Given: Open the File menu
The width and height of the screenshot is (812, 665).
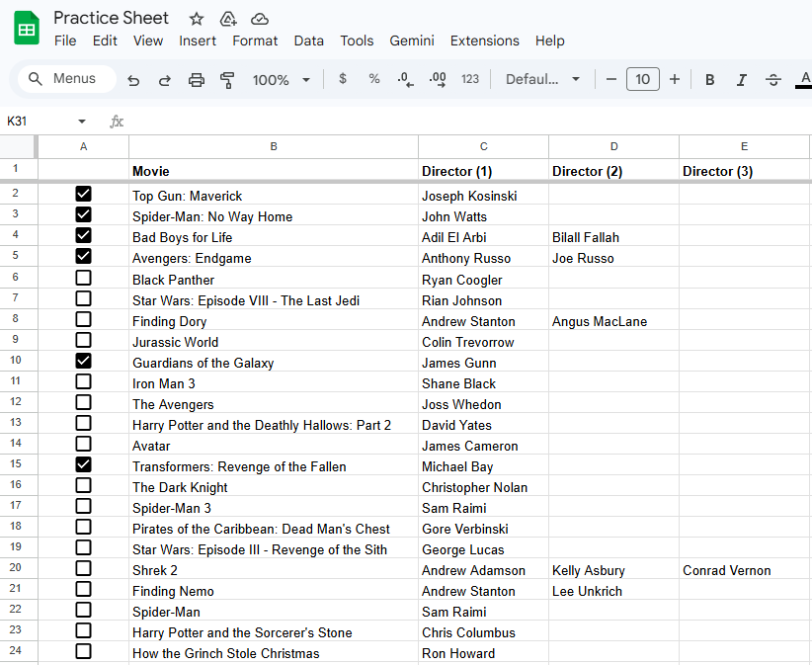Looking at the screenshot, I should click(x=65, y=41).
